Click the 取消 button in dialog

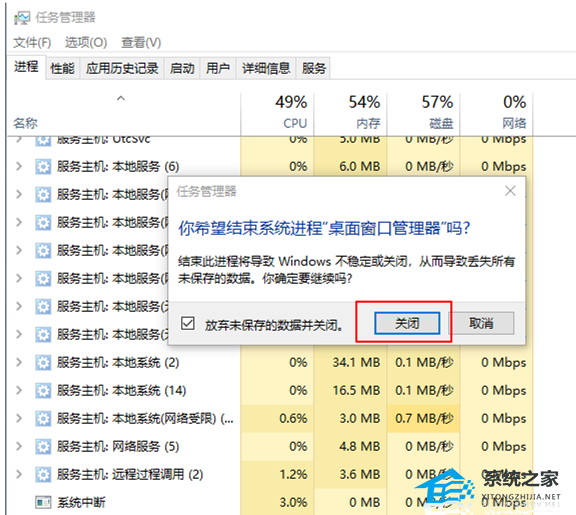tap(481, 324)
